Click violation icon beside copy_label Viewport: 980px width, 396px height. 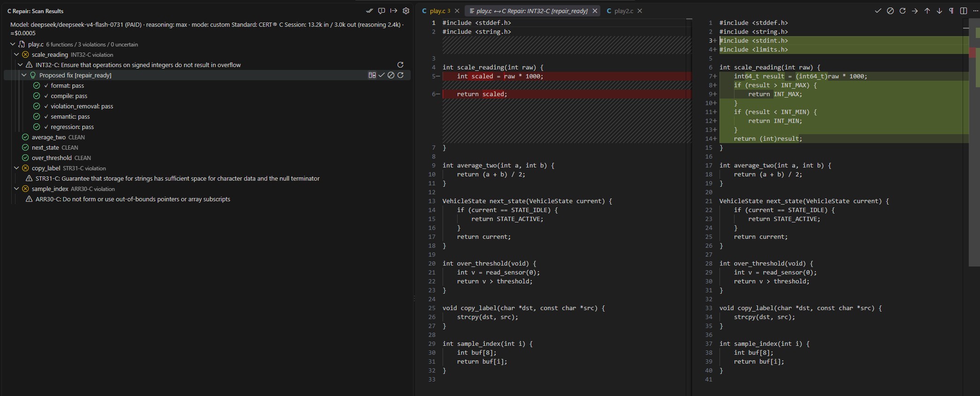point(25,168)
